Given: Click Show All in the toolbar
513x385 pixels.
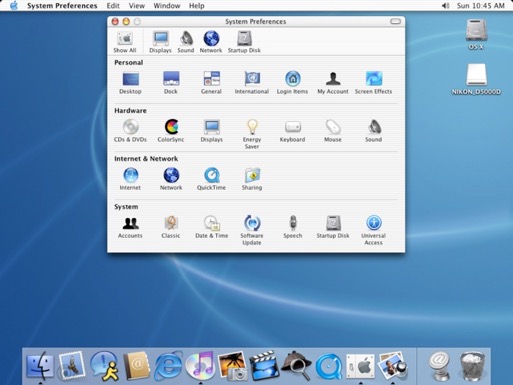Looking at the screenshot, I should click(x=125, y=42).
